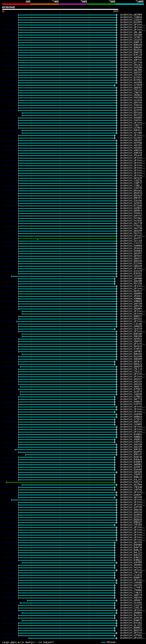Click the UniRef100_Q0OTF2 label
Screen dimensions: 146x644
click(x=131, y=238)
